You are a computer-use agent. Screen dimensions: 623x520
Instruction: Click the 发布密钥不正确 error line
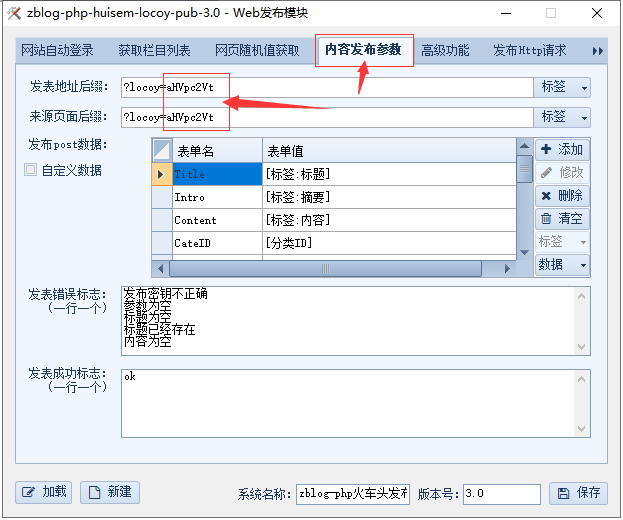[x=165, y=294]
